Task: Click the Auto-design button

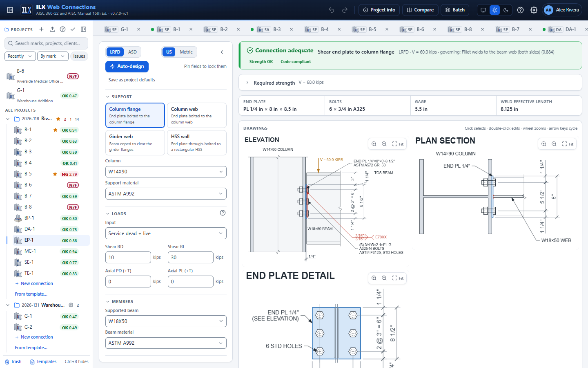Action: click(127, 66)
